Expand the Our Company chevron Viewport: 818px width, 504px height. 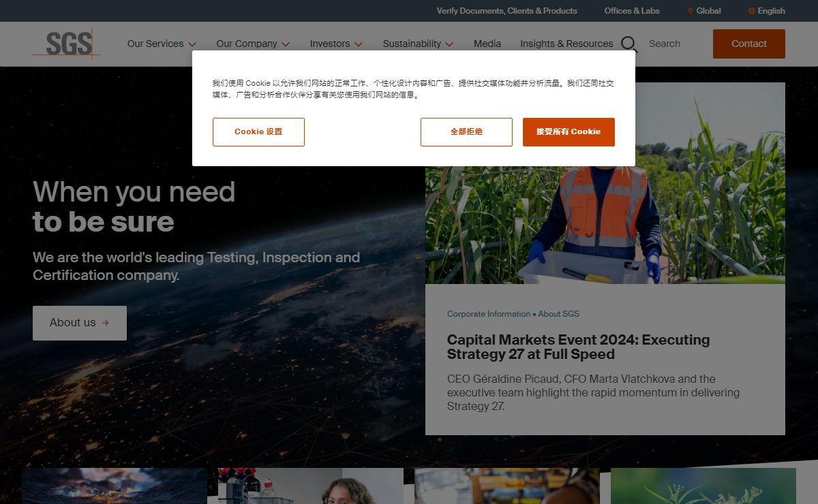tap(286, 44)
